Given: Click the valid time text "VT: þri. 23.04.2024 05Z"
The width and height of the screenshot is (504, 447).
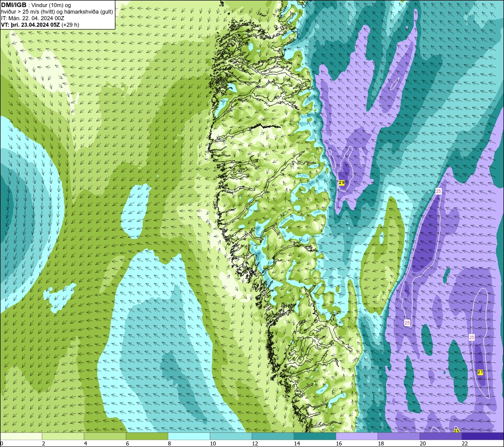Looking at the screenshot, I should point(30,24).
